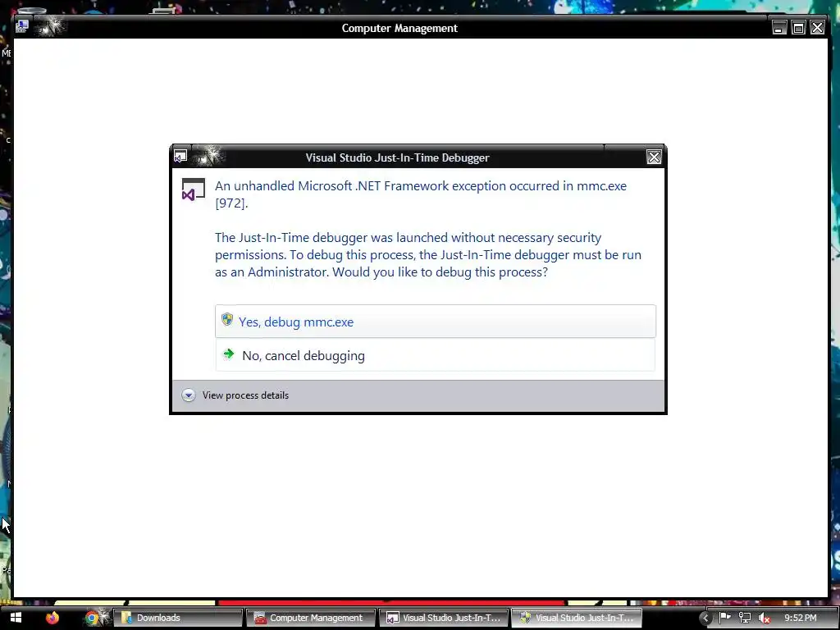Switch to first Visual Studio Just-In-Time taskbar button
Viewport: 840px width, 630px height.
click(x=444, y=618)
